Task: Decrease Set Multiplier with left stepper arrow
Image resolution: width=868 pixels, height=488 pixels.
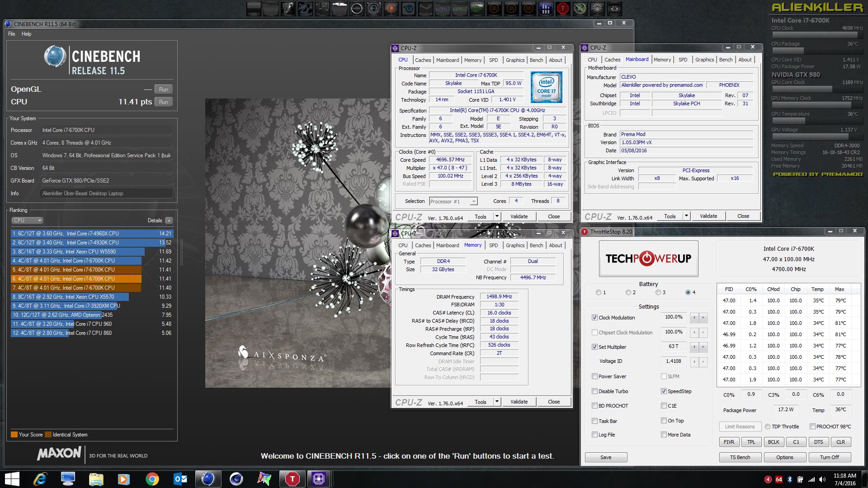Action: pos(694,347)
